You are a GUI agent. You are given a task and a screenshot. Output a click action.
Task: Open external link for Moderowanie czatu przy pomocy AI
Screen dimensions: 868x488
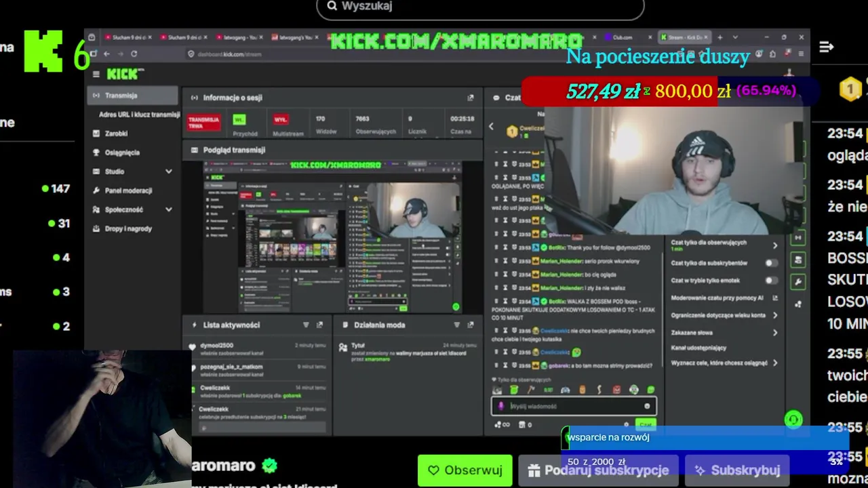775,298
